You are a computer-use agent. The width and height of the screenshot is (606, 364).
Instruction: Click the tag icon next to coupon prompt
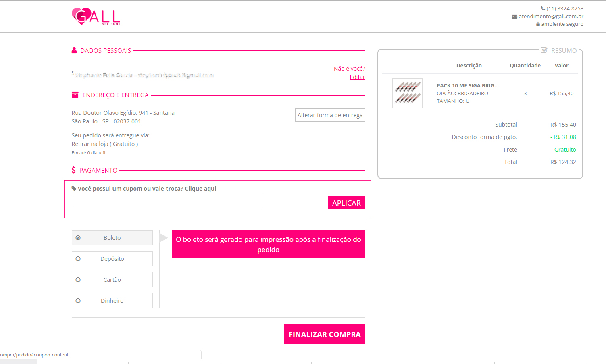[74, 189]
